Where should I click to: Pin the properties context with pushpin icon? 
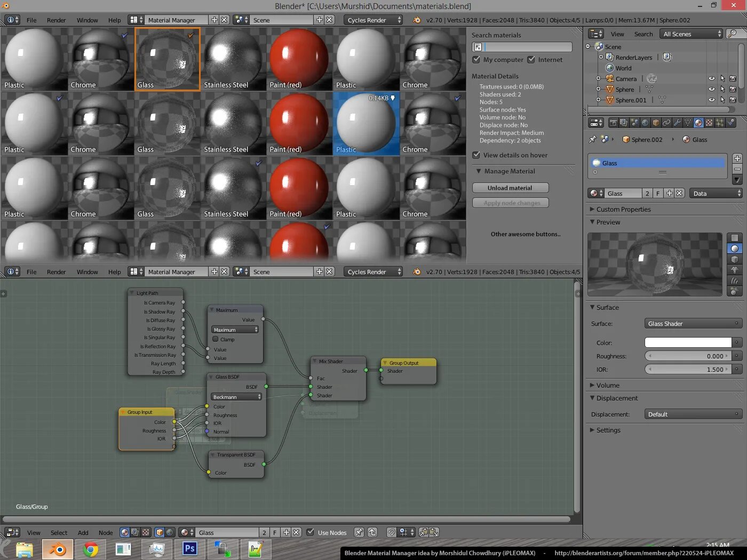point(592,139)
